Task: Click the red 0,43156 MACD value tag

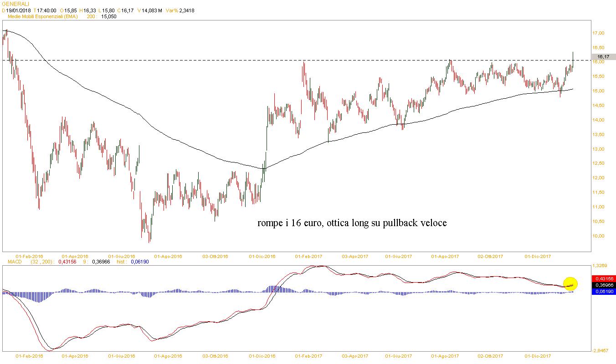Action: click(603, 278)
